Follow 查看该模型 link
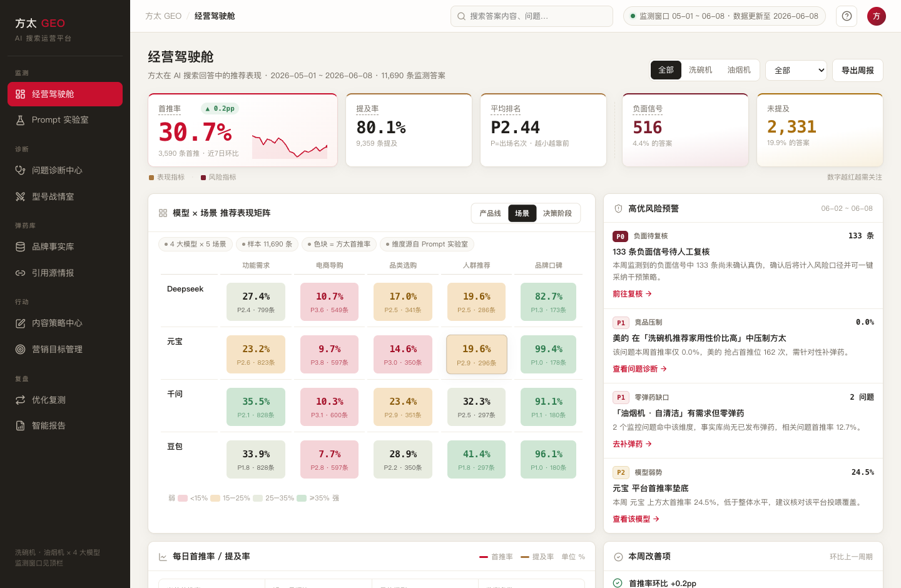 (636, 519)
